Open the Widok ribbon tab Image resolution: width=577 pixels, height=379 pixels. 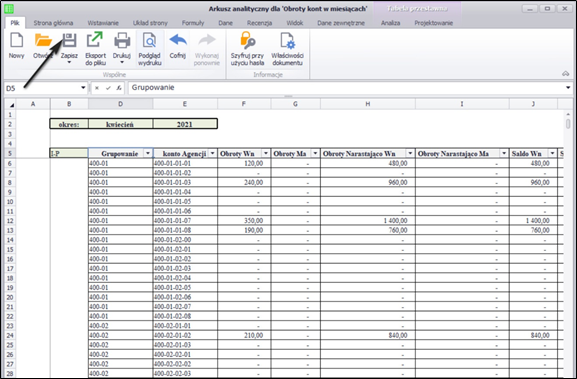click(x=295, y=23)
